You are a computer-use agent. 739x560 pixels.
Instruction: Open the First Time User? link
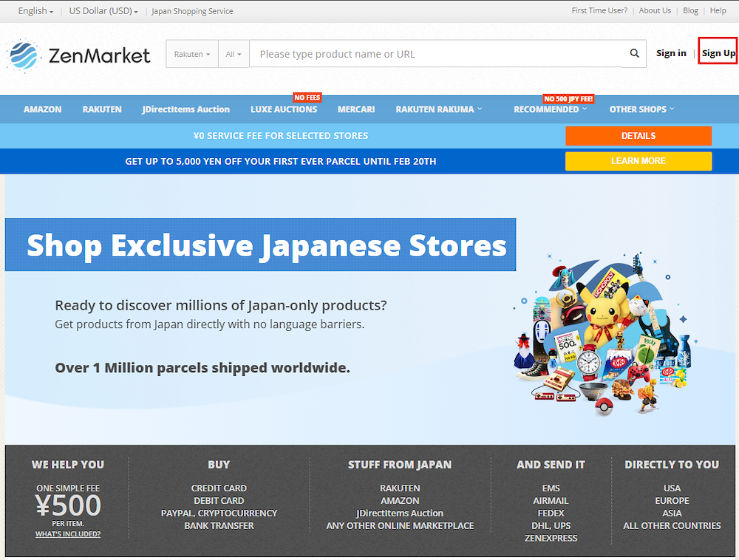point(599,11)
